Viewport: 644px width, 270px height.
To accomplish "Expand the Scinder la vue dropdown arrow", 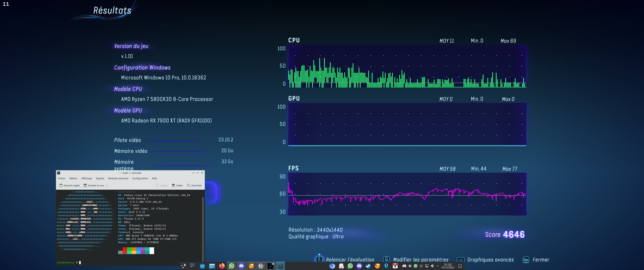I will [107, 186].
